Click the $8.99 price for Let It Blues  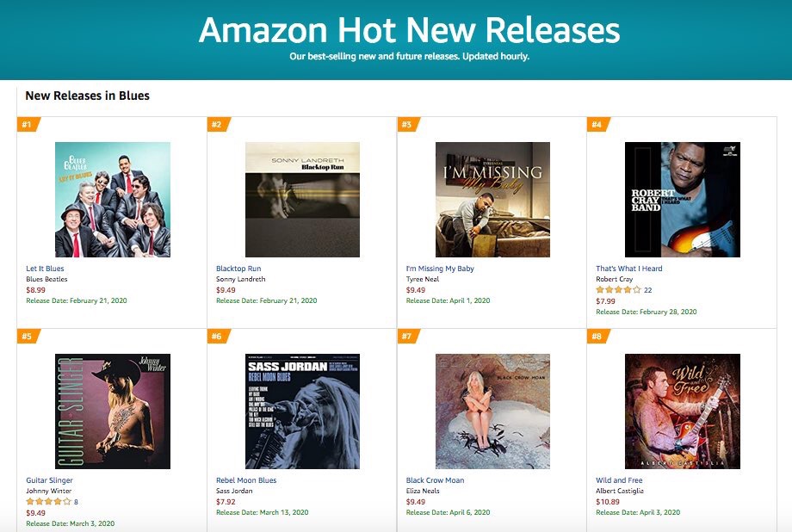pyautogui.click(x=36, y=290)
